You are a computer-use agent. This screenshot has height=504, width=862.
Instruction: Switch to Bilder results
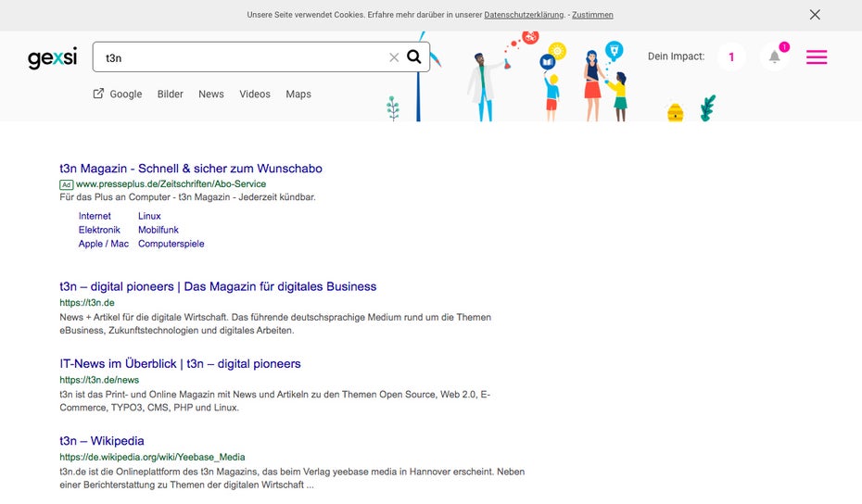(x=171, y=94)
